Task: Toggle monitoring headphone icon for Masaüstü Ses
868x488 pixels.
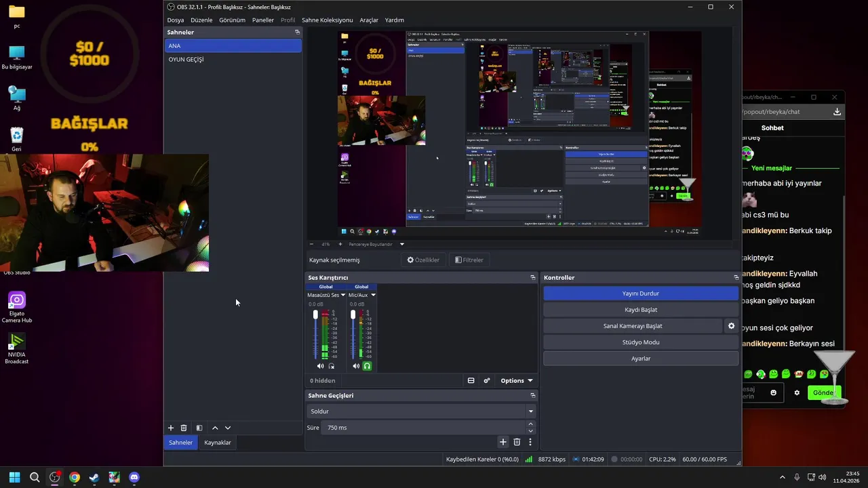Action: 332,366
